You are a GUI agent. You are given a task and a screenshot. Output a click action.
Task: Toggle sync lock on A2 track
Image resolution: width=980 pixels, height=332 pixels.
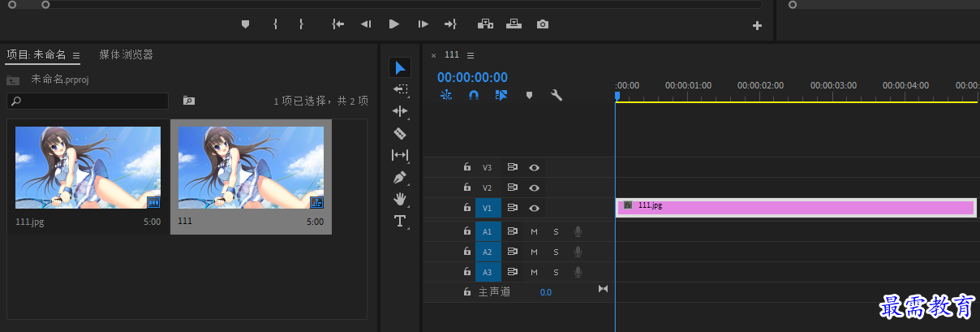pos(513,252)
